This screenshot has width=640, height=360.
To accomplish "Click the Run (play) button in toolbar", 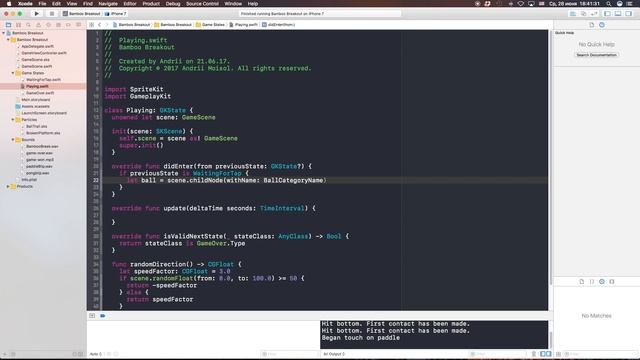I will tap(36, 13).
